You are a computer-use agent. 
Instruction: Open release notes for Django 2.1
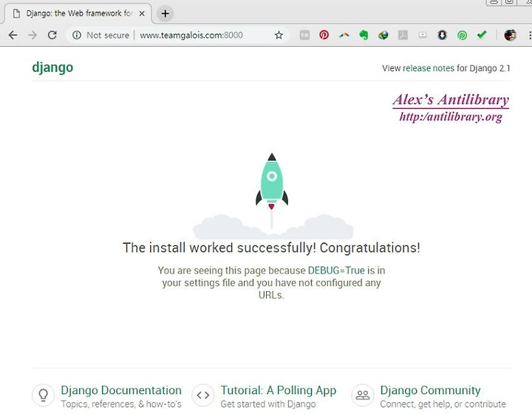pos(428,68)
